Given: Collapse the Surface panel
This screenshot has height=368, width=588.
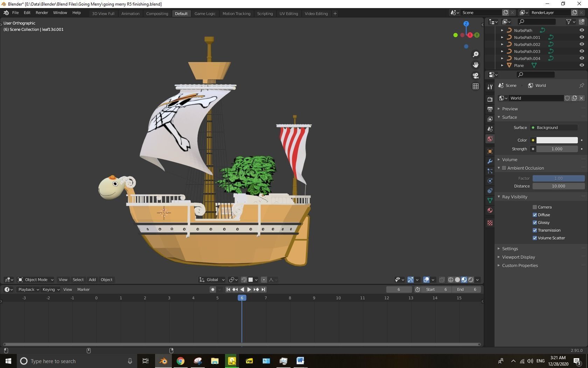Looking at the screenshot, I should point(510,117).
